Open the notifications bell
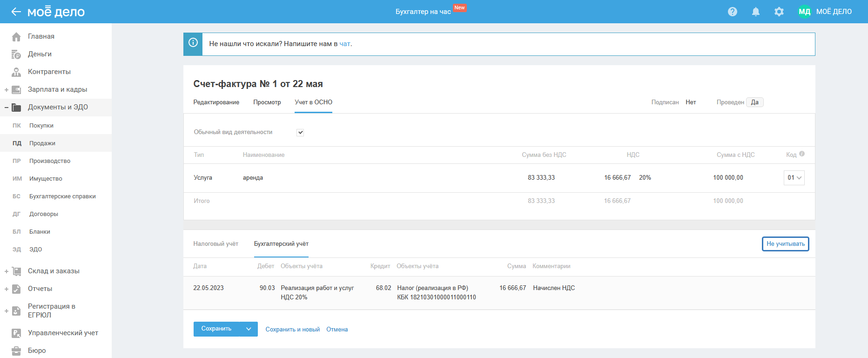 tap(756, 12)
